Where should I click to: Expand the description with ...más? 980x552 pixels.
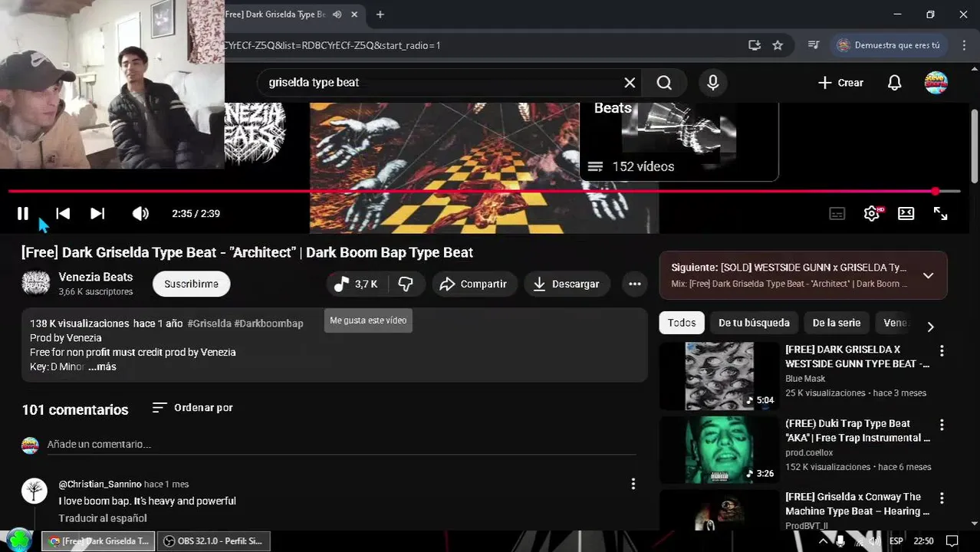102,367
